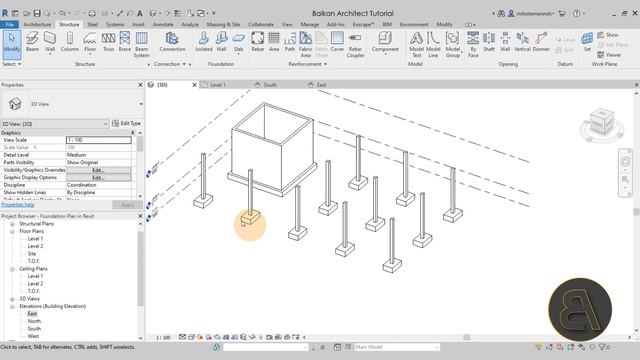This screenshot has width=640, height=360.
Task: Select Site under Floor Plans
Action: tap(32, 253)
